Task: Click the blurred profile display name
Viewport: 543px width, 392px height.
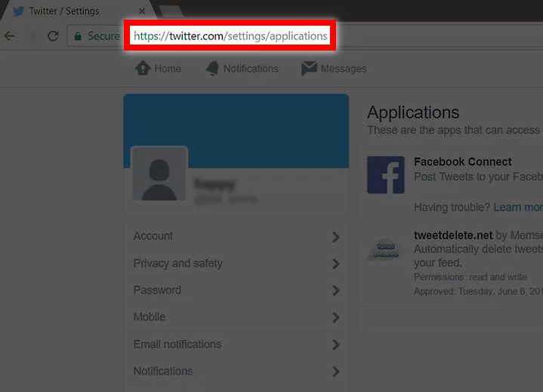Action: click(x=214, y=184)
